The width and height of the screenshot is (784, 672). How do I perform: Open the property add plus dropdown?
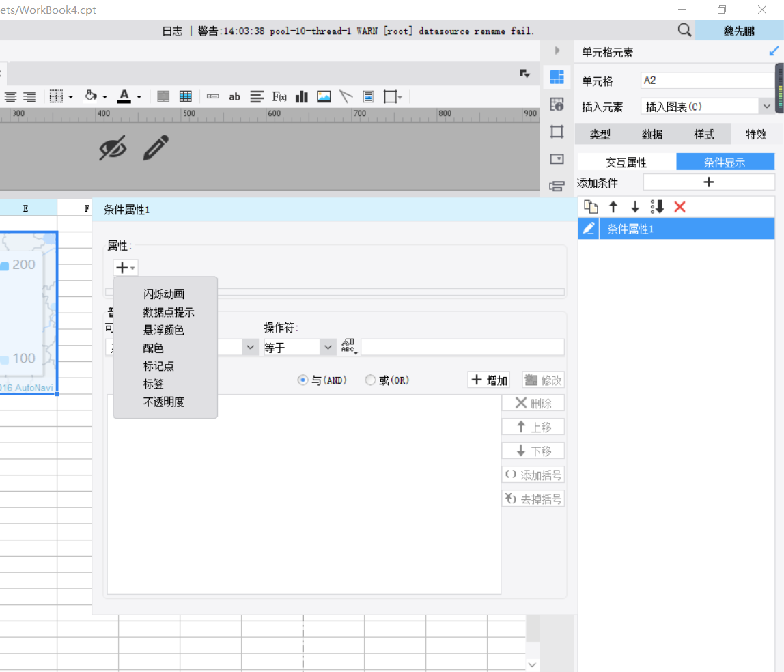[x=125, y=268]
